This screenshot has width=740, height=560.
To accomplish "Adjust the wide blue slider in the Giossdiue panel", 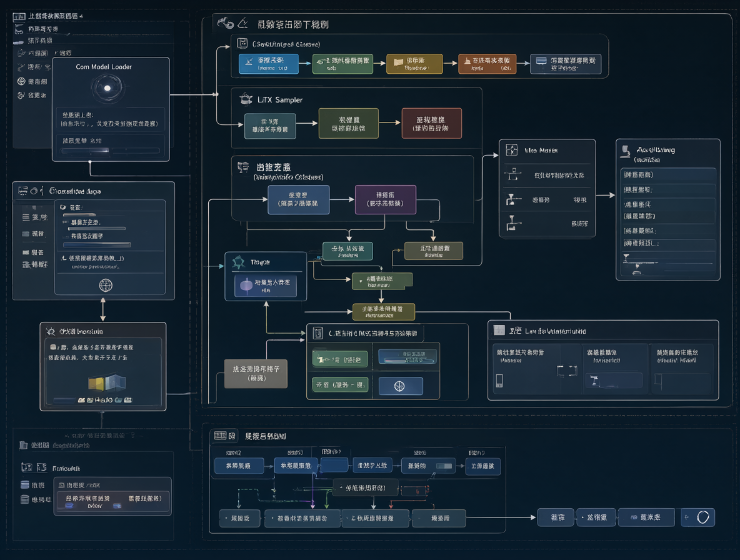I will [97, 245].
